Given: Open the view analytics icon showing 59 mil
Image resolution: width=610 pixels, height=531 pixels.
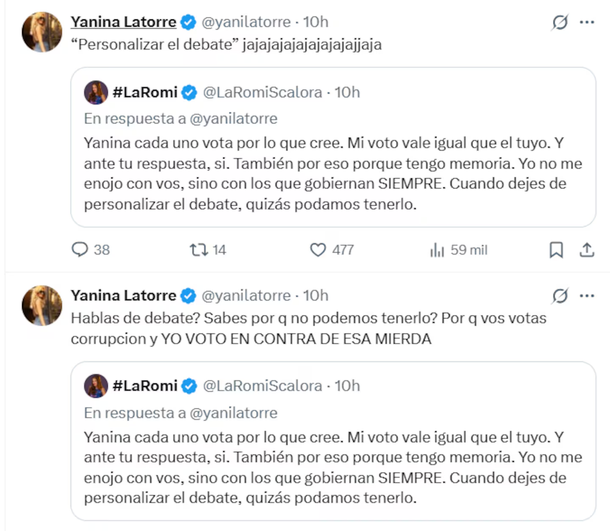Looking at the screenshot, I should point(436,250).
